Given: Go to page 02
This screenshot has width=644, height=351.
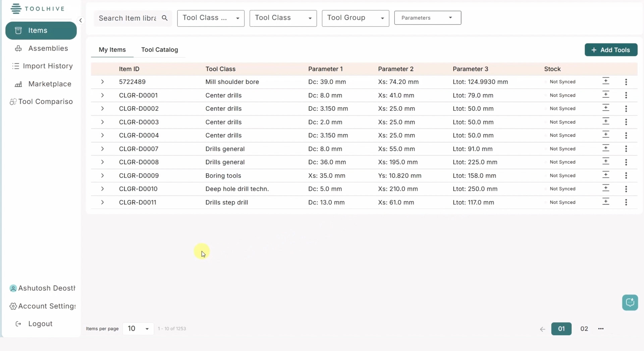Looking at the screenshot, I should (584, 329).
